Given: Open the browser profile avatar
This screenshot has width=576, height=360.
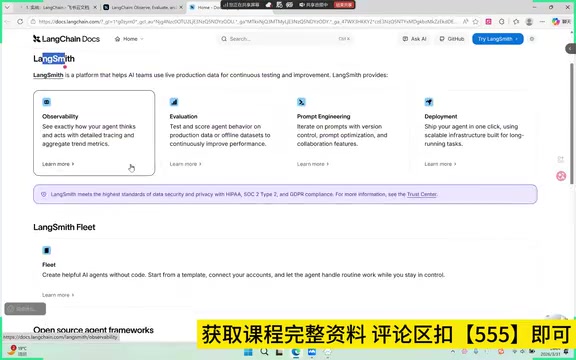Looking at the screenshot, I should [x=529, y=22].
